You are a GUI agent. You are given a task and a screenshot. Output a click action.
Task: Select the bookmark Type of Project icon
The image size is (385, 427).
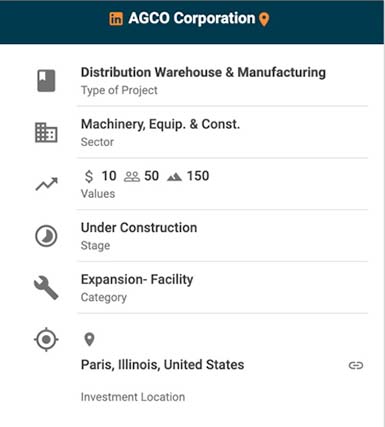coord(46,80)
